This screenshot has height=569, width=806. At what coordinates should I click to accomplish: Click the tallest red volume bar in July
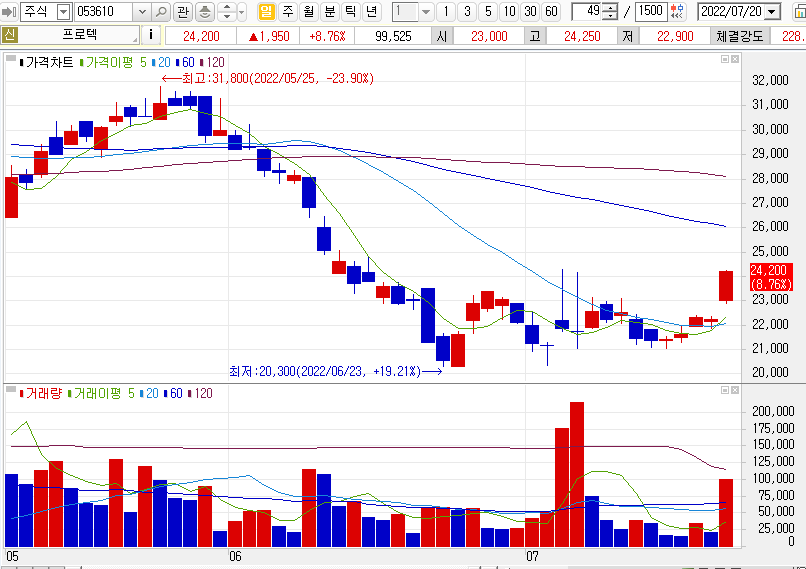pyautogui.click(x=577, y=474)
